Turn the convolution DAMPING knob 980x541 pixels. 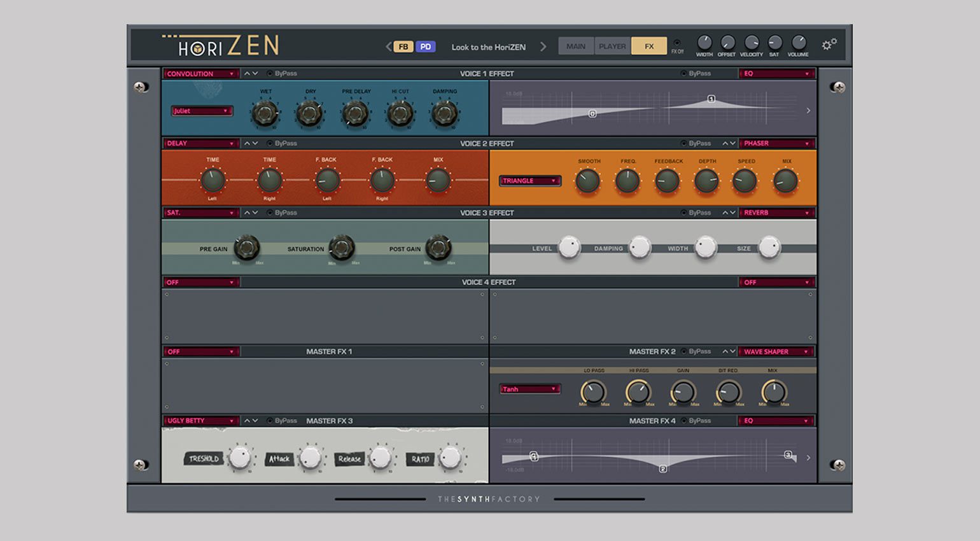click(444, 114)
